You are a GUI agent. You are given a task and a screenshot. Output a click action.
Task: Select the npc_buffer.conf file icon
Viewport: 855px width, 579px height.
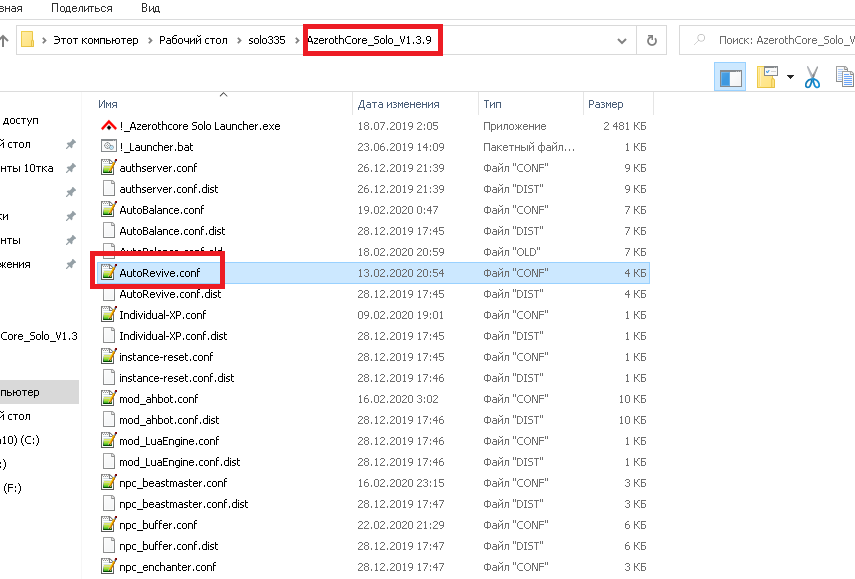109,524
